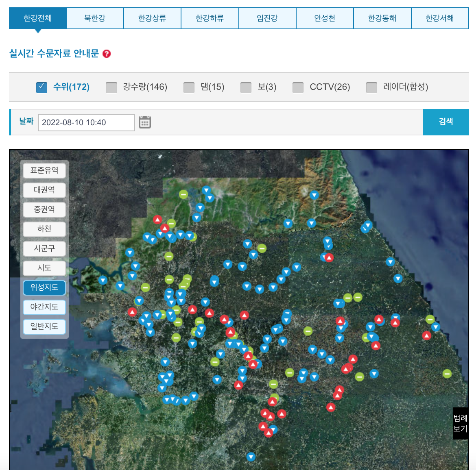Click the northeastern-most blue down-arrow marker near mountains
476x470 pixels.
(x=314, y=195)
